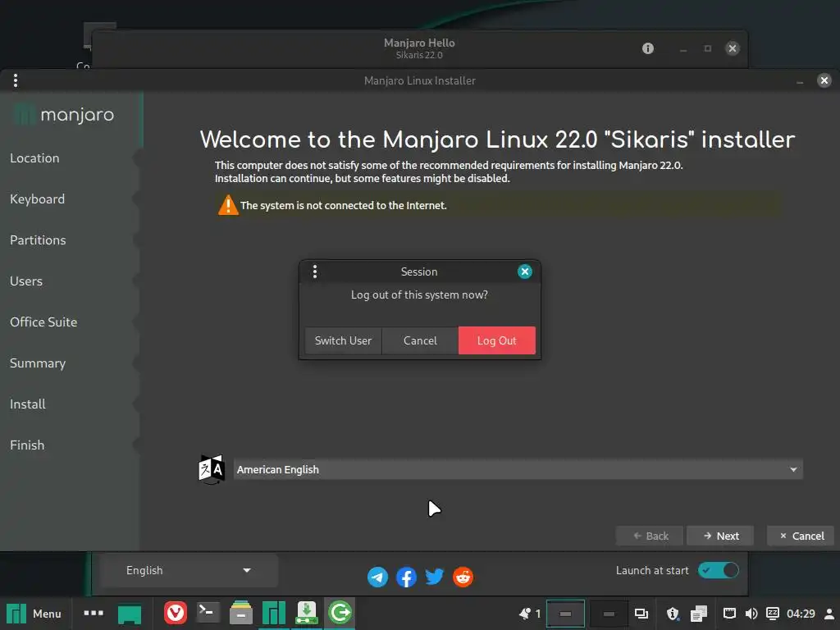Select the logout session taskbar entry
840x630 pixels.
coord(340,613)
